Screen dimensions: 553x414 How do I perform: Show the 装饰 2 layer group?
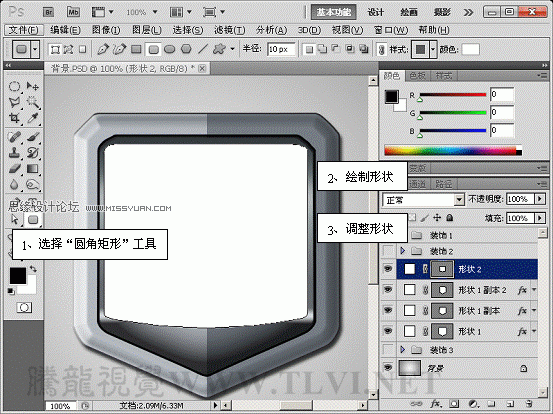(388, 251)
